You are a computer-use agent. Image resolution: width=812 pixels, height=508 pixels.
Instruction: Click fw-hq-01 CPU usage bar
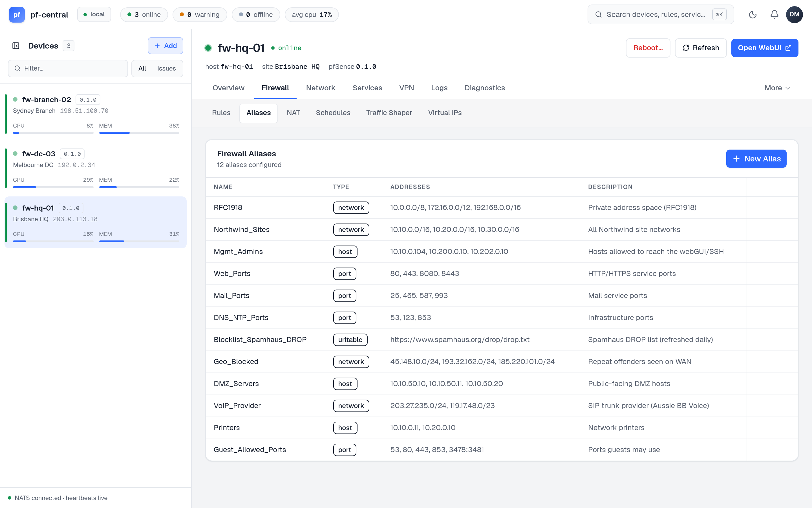pos(53,241)
